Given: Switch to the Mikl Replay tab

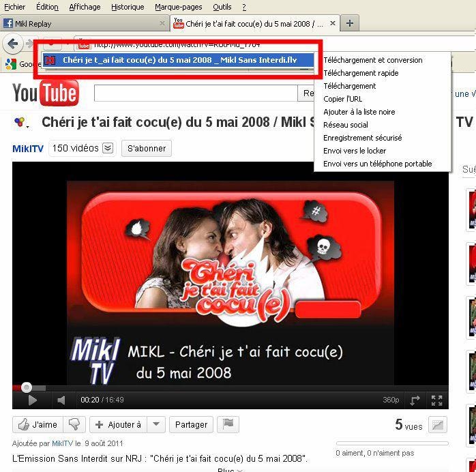Looking at the screenshot, I should [x=85, y=23].
